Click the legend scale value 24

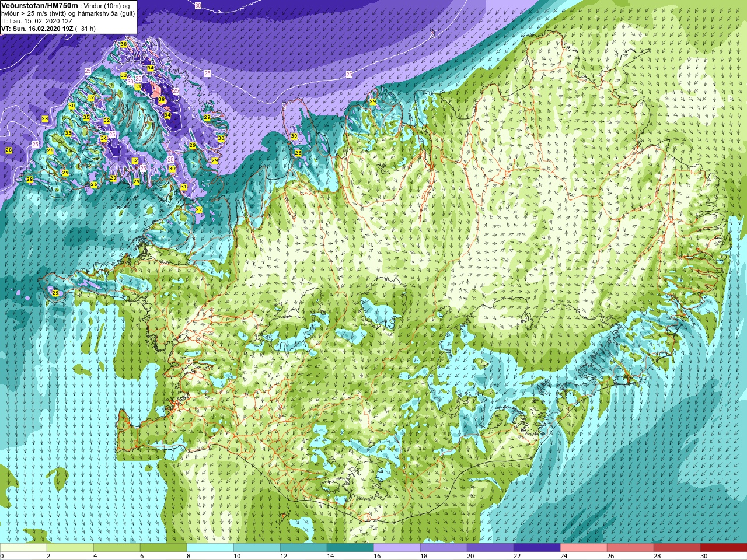click(x=564, y=556)
